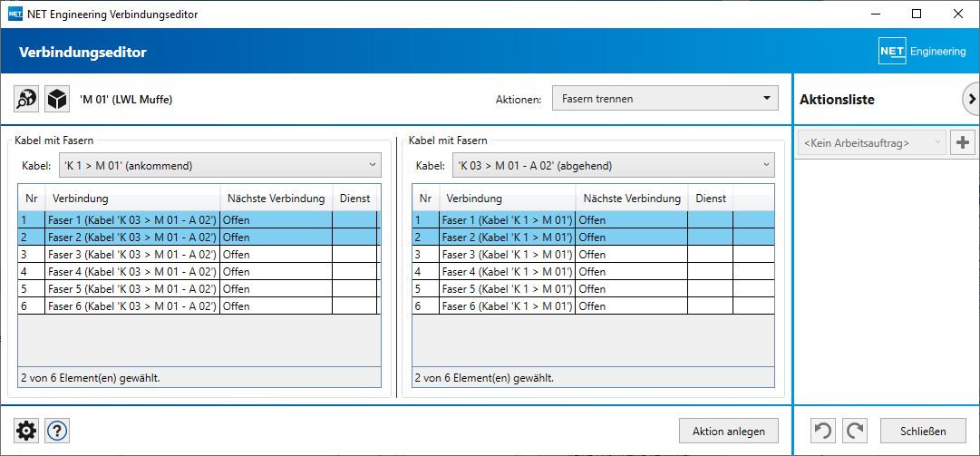Select right row 'Faser 6 (Kabel 'K 1 > M 01')'
Image resolution: width=980 pixels, height=456 pixels.
(x=593, y=306)
